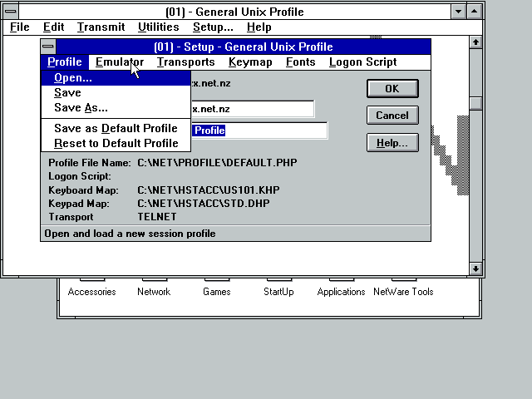The image size is (532, 399).
Task: Expand the Keymap menu
Action: click(x=250, y=62)
